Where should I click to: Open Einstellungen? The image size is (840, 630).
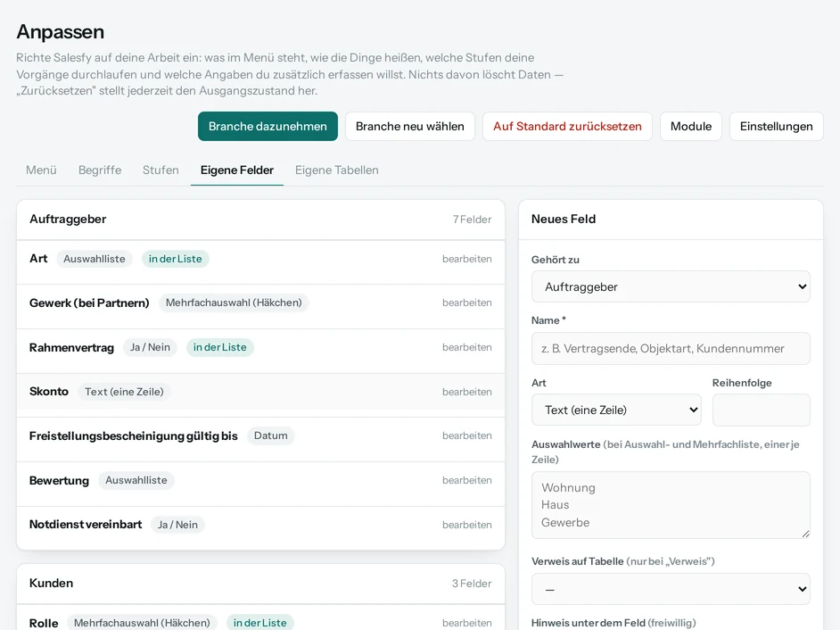tap(777, 127)
